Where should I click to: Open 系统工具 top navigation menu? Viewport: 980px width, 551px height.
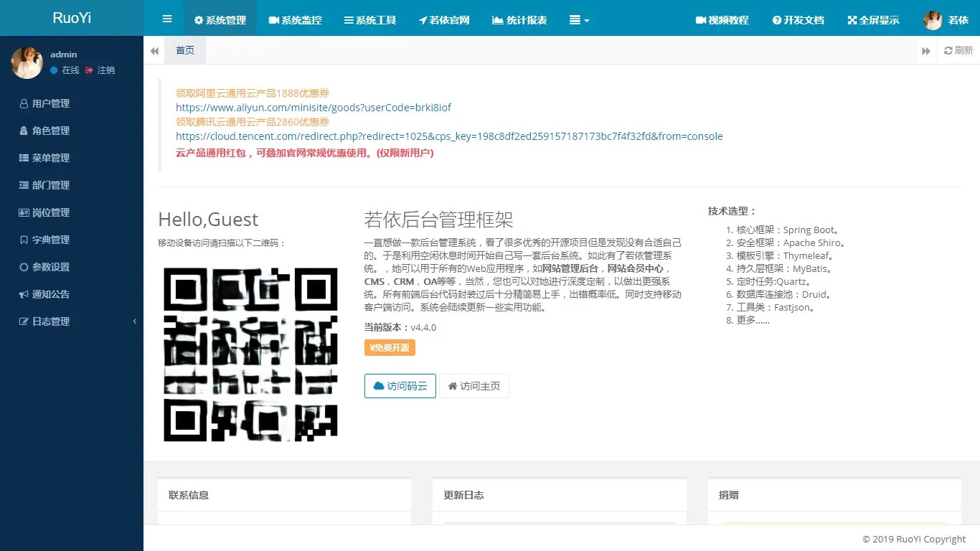coord(370,20)
